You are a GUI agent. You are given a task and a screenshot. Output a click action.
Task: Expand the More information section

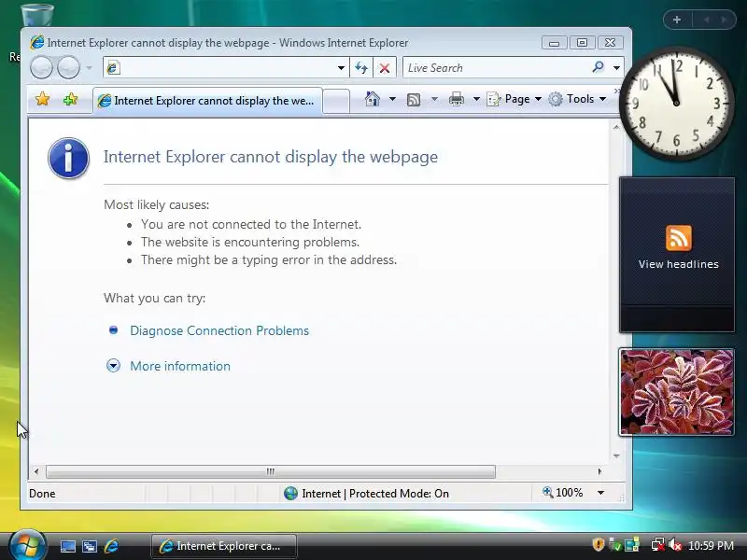(x=180, y=366)
